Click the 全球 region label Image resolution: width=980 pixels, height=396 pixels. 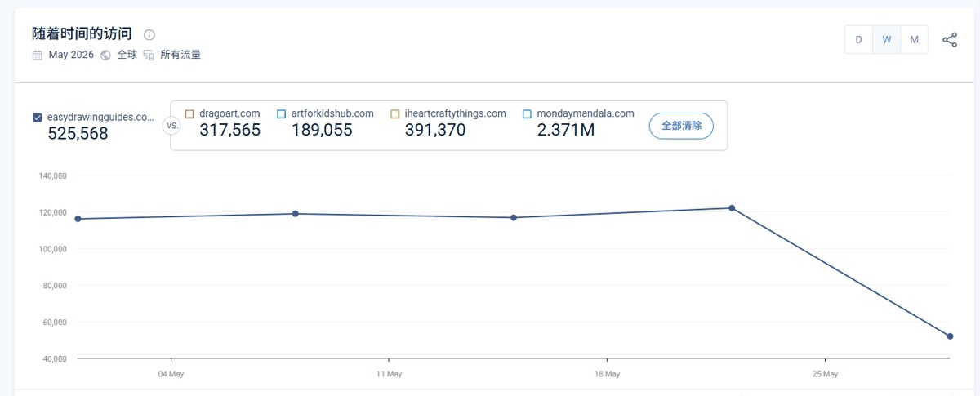tap(127, 56)
